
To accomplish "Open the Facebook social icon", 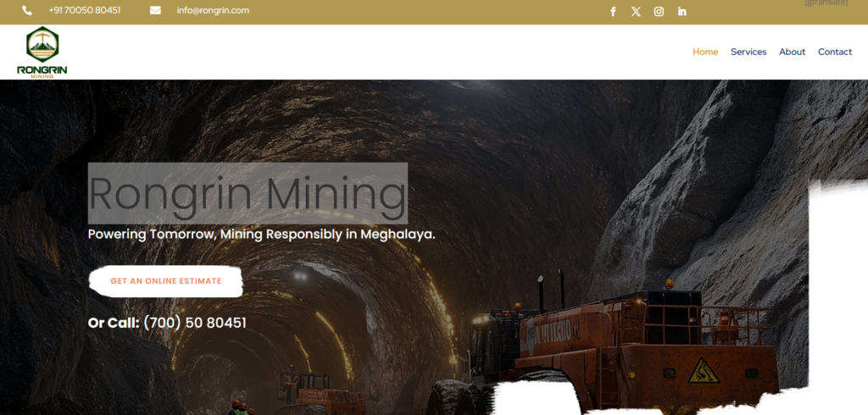I will click(x=613, y=12).
